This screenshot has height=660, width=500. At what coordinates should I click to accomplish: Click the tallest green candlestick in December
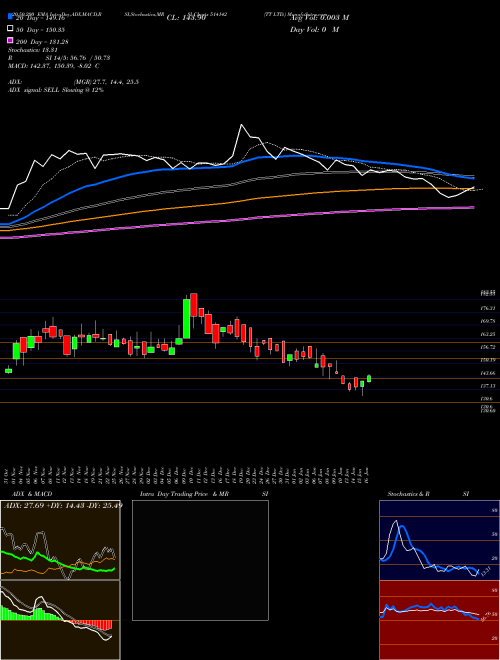pyautogui.click(x=186, y=318)
